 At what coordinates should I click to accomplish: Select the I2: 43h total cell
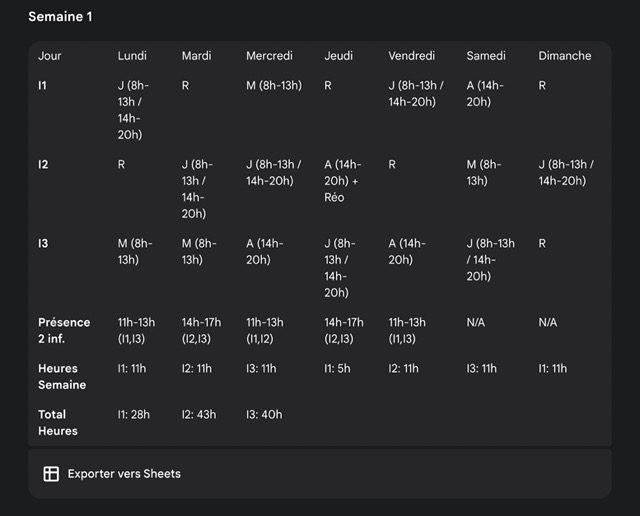(x=198, y=414)
